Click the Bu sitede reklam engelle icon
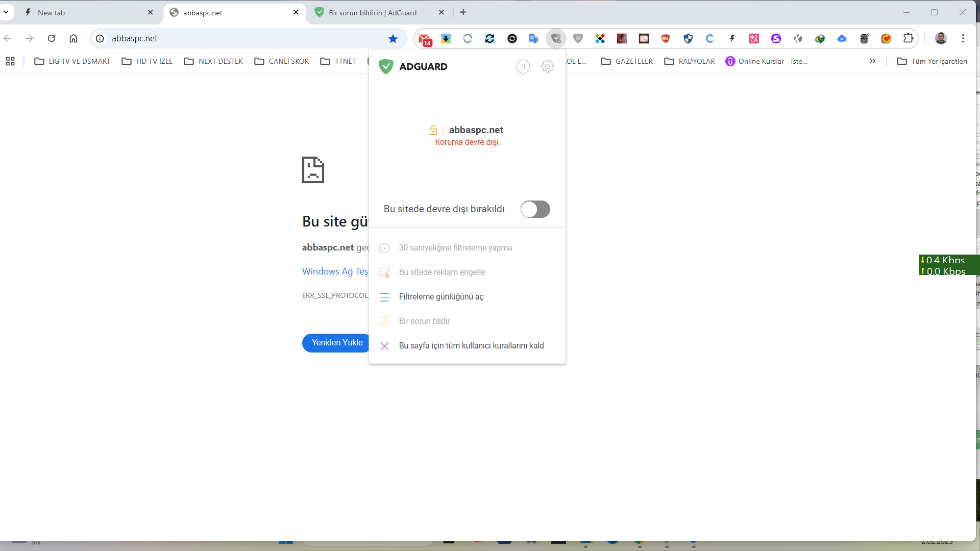The width and height of the screenshot is (980, 551). click(x=384, y=272)
